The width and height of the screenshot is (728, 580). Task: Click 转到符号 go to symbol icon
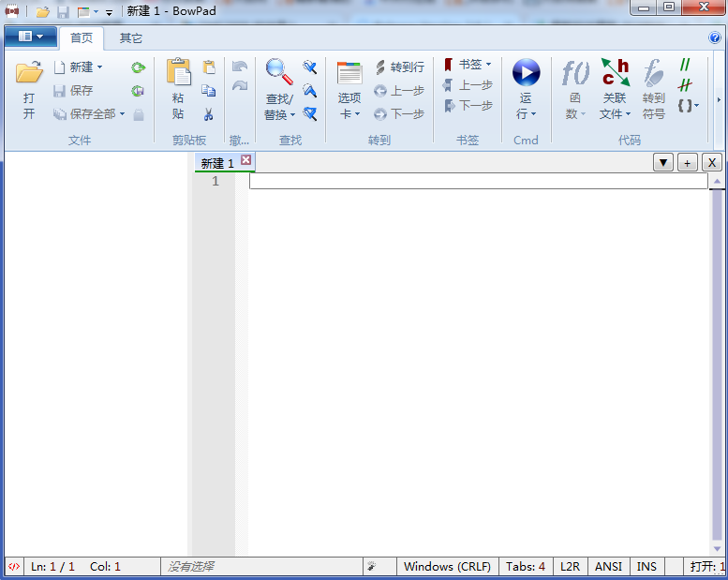coord(654,73)
